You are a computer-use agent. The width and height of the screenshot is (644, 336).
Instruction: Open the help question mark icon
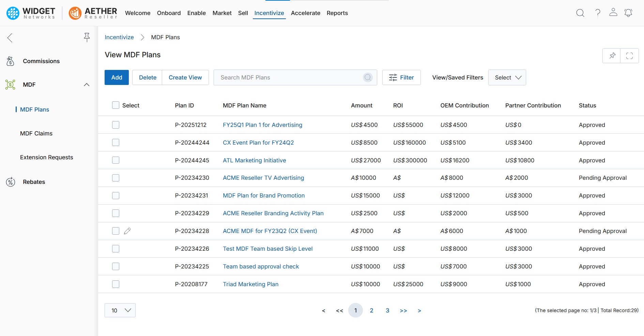pyautogui.click(x=598, y=13)
